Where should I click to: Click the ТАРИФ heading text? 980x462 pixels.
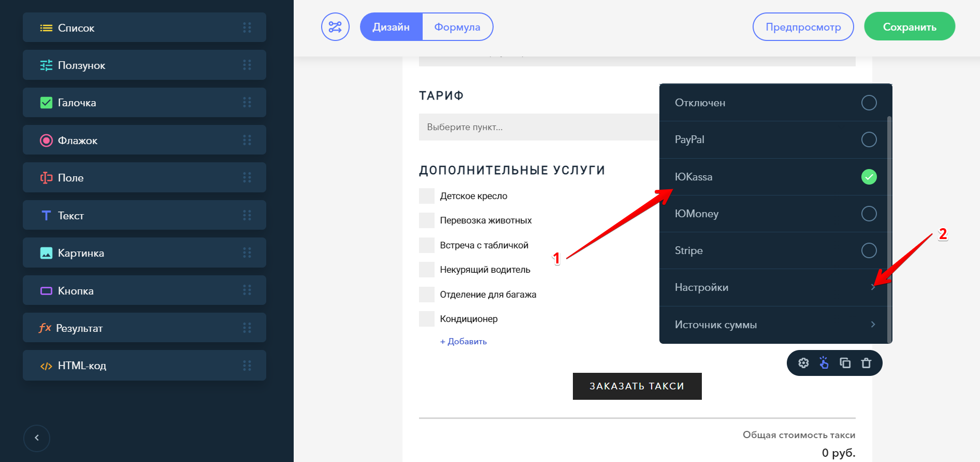pos(441,95)
